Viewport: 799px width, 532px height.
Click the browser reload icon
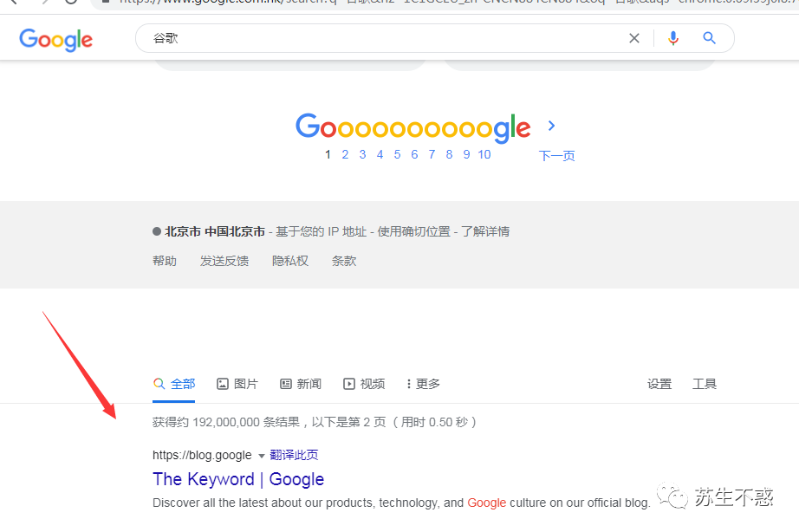click(x=71, y=2)
